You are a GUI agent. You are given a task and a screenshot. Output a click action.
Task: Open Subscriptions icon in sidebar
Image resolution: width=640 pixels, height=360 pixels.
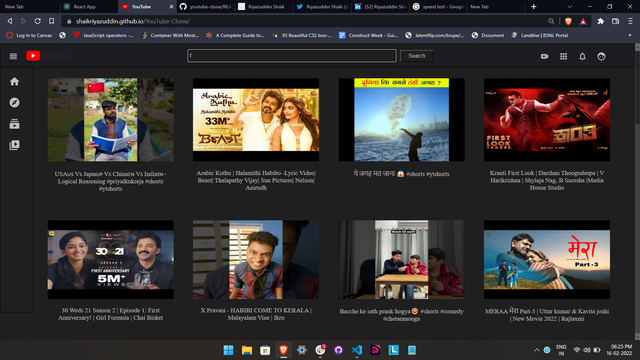[x=14, y=124]
